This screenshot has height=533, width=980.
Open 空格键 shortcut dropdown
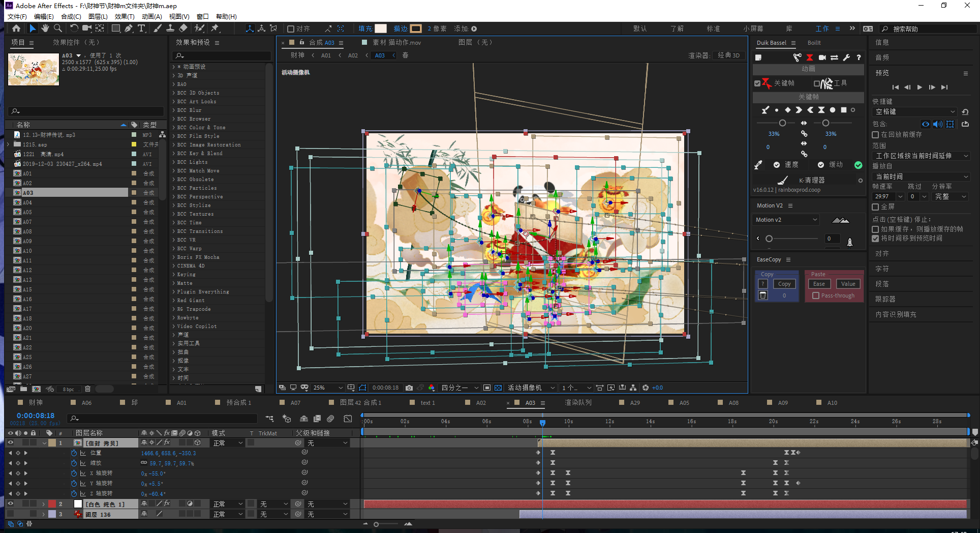tap(915, 112)
